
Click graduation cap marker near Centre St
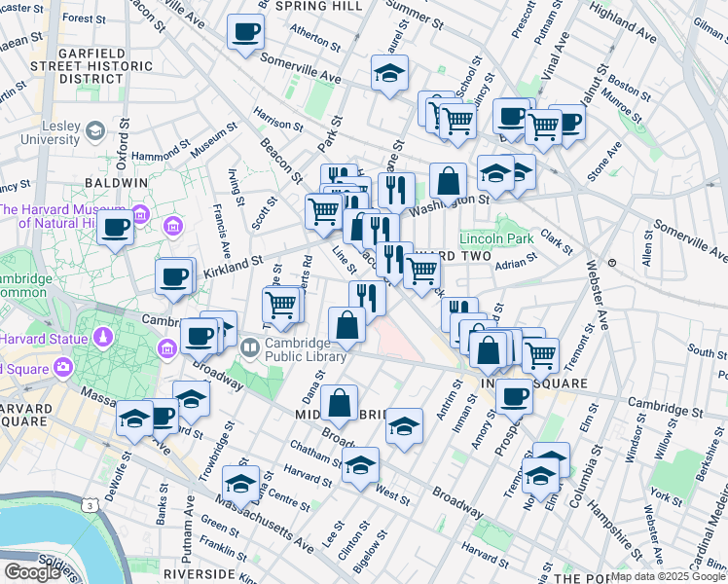click(x=241, y=485)
